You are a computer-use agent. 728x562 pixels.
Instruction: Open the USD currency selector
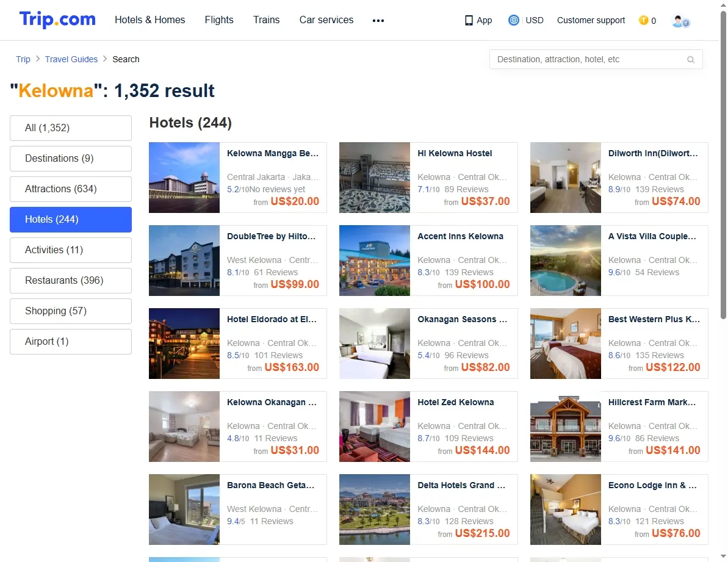tap(535, 20)
